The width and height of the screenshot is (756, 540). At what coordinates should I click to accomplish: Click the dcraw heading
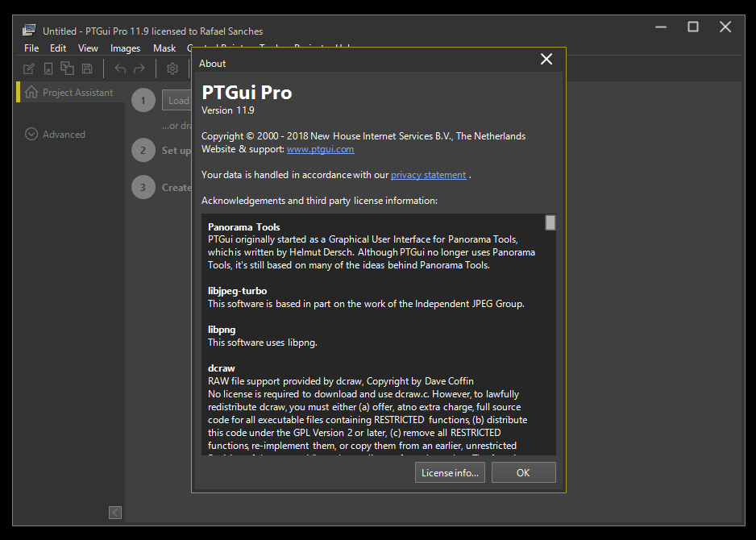pyautogui.click(x=222, y=368)
